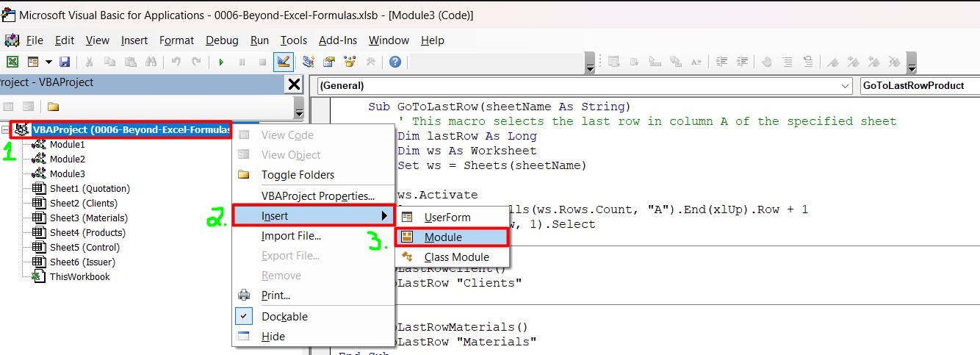Choose UserForm from the Insert submenu
The height and width of the screenshot is (355, 980).
tap(453, 218)
